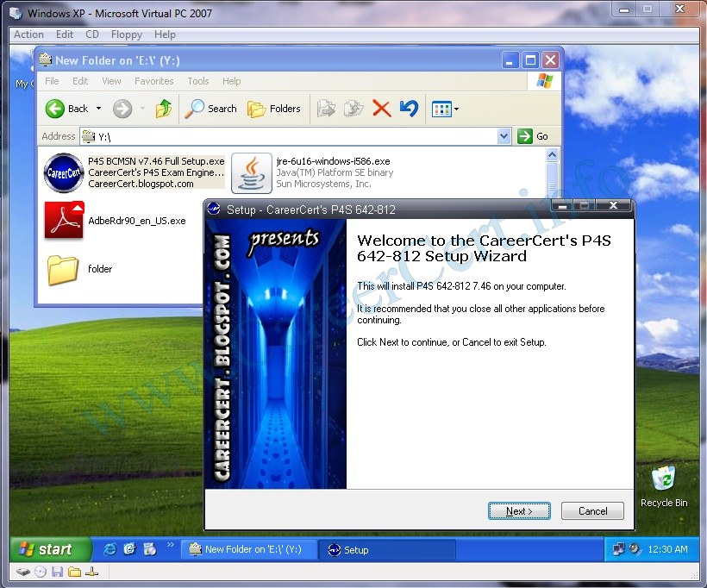This screenshot has width=707, height=588.
Task: Click the network computers tray icon
Action: (x=619, y=549)
